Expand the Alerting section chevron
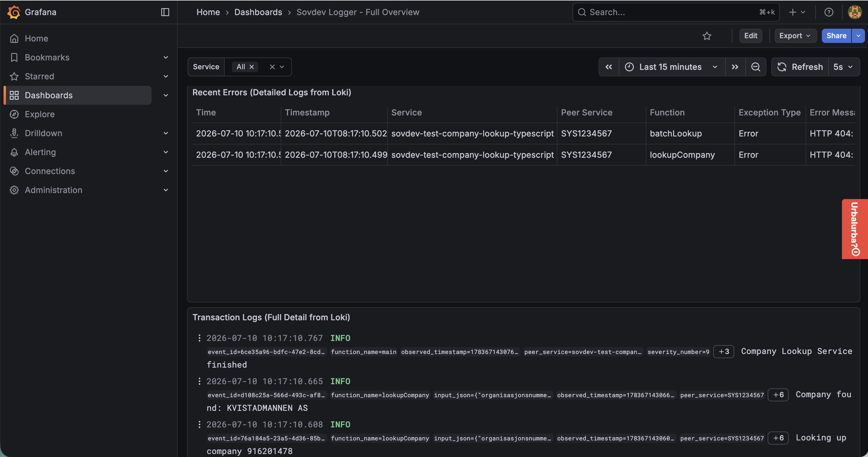Screen dimensions: 868x457 (166, 152)
